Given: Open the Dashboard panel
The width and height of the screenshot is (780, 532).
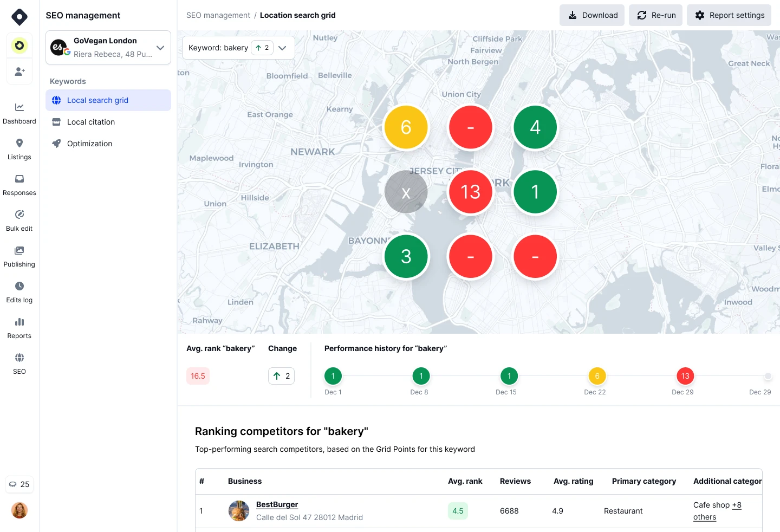Looking at the screenshot, I should [x=19, y=113].
